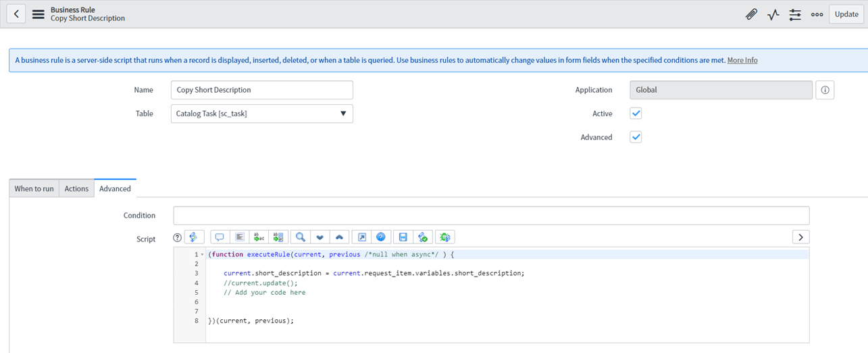Toggle the syntax editor icon
Image resolution: width=868 pixels, height=353 pixels.
[194, 237]
